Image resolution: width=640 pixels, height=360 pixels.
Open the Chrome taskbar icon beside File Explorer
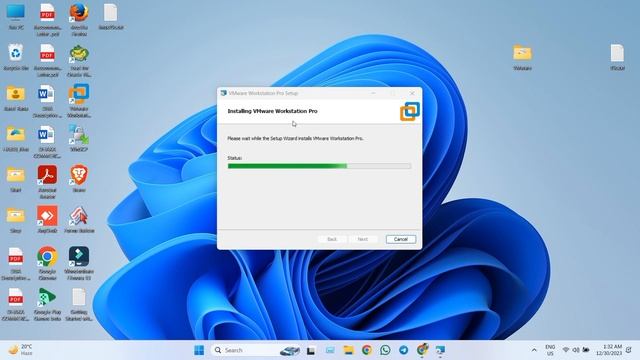click(367, 350)
